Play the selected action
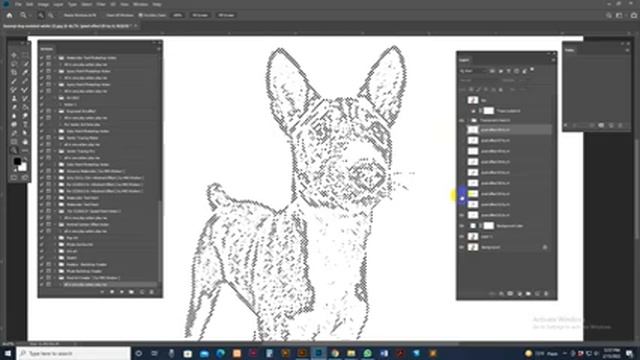 click(x=122, y=292)
